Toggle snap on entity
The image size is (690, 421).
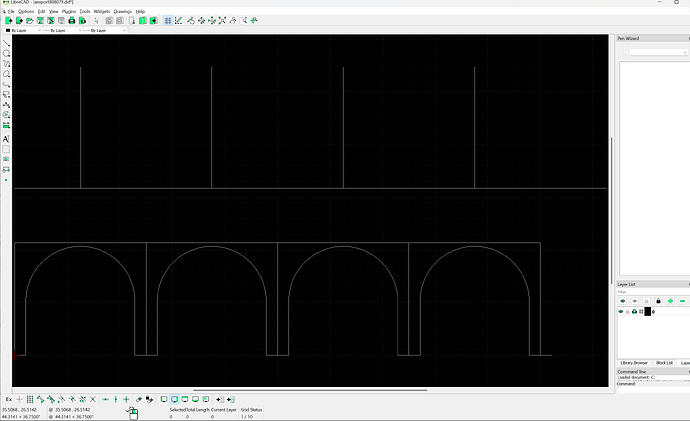[51, 399]
